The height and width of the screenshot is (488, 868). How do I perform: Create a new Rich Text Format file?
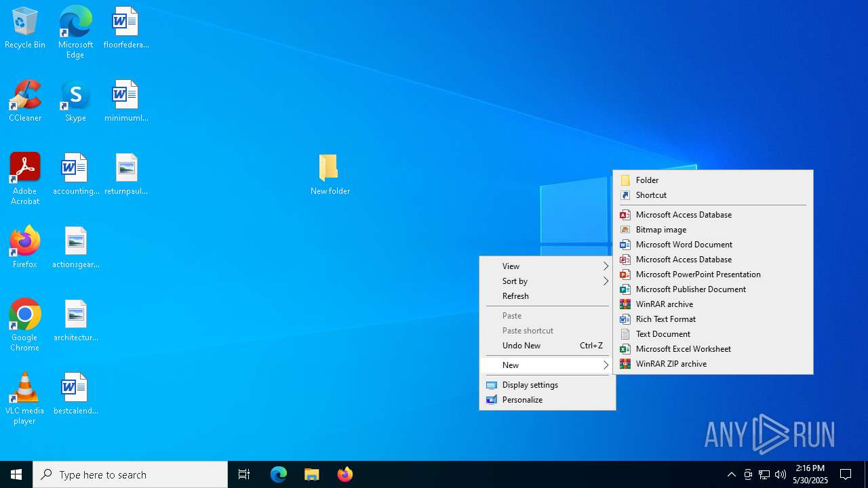(x=713, y=319)
